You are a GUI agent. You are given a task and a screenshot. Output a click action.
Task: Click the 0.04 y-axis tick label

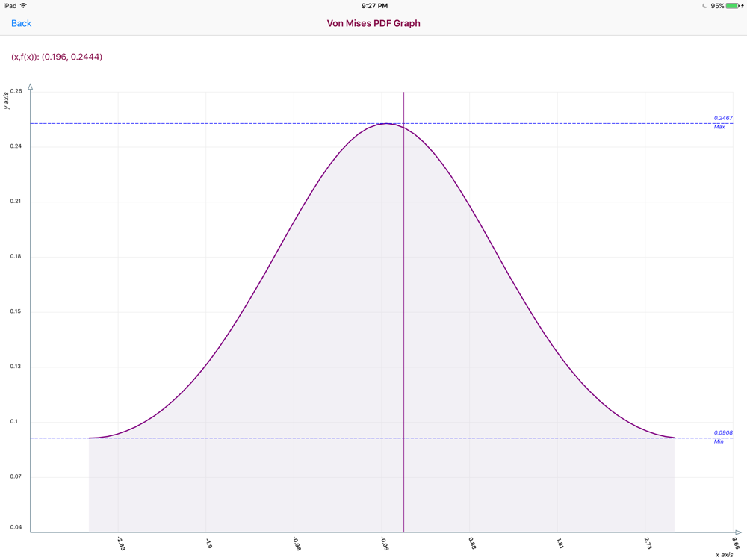(x=16, y=527)
